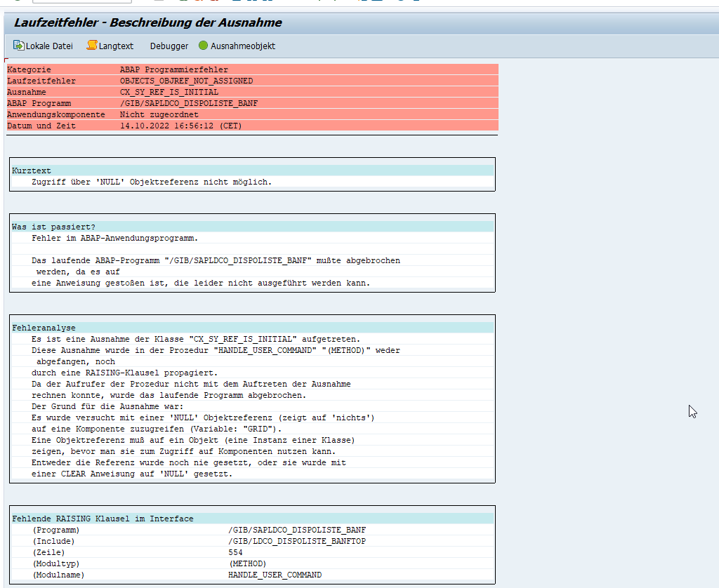Image resolution: width=719 pixels, height=588 pixels.
Task: Click the Ausnahmeobjekt button label
Action: coord(243,46)
